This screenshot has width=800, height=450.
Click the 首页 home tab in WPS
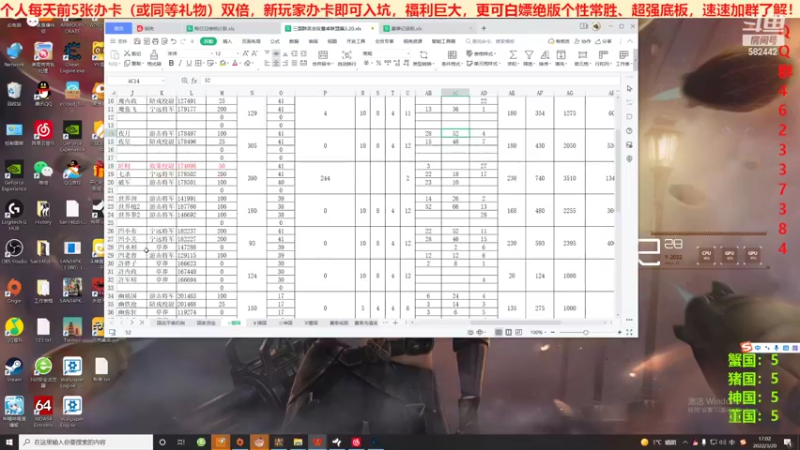118,29
